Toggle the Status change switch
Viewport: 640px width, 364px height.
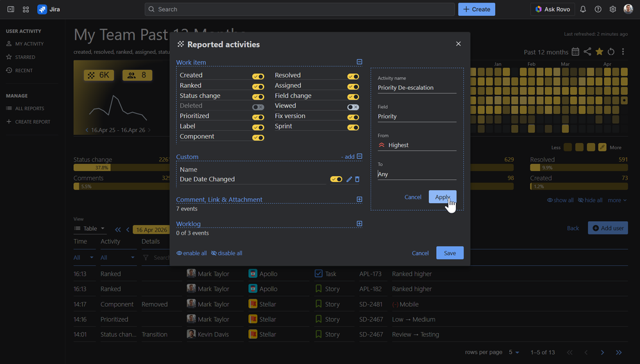coord(258,97)
